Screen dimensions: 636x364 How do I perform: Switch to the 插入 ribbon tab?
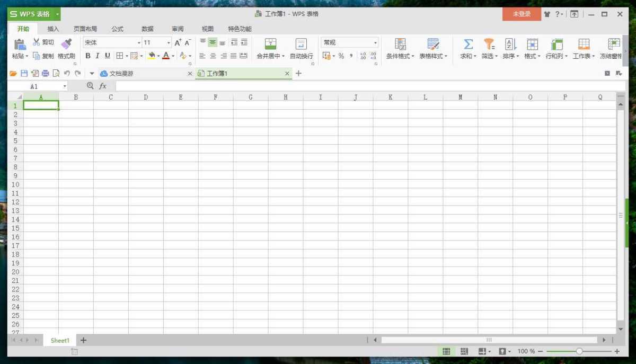point(52,29)
